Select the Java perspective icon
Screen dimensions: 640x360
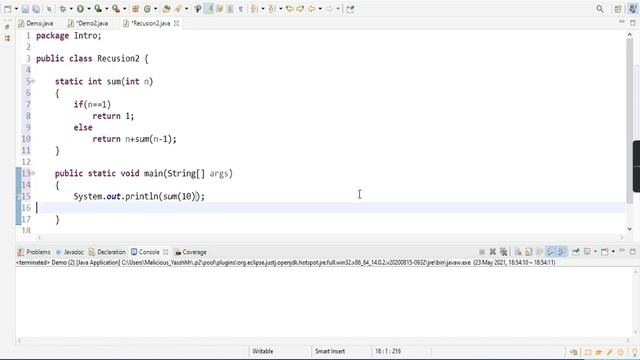coord(632,9)
